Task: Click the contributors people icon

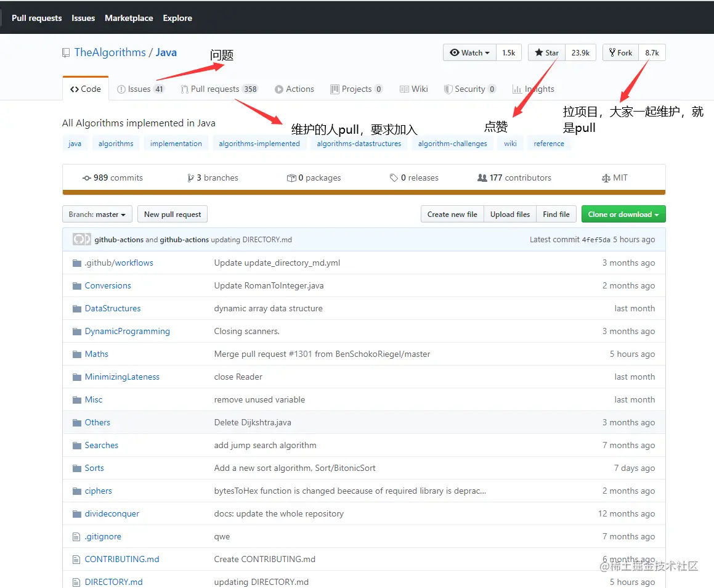Action: click(482, 178)
